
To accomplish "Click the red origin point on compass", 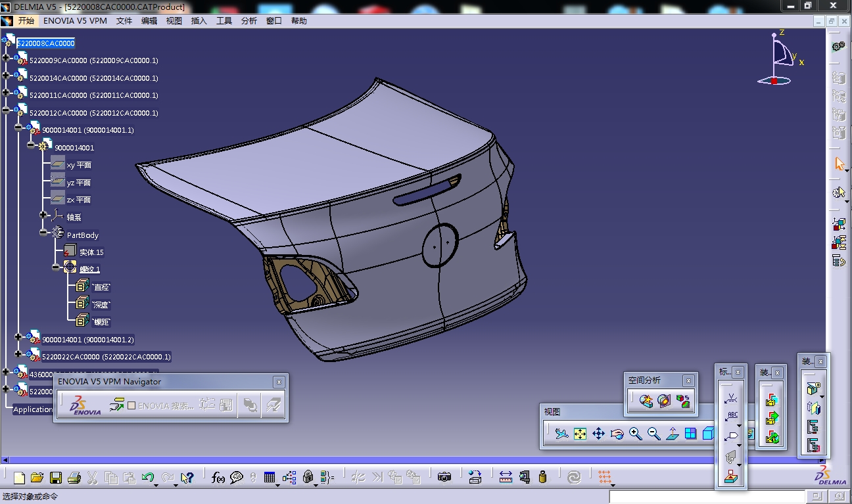I will point(774,81).
